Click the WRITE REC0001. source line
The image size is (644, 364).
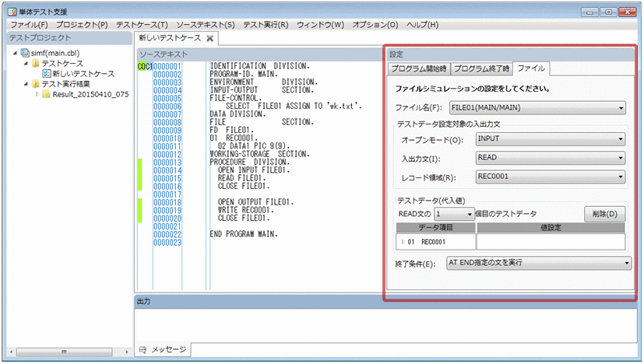(245, 210)
